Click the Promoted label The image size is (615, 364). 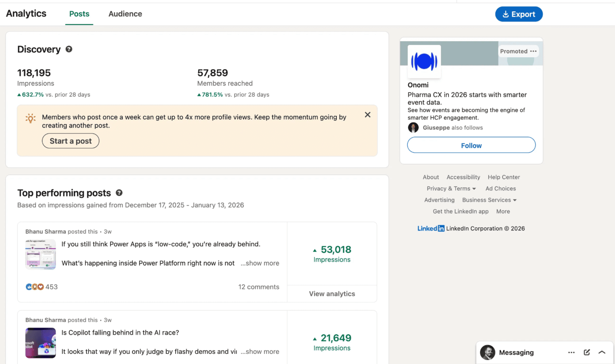514,51
